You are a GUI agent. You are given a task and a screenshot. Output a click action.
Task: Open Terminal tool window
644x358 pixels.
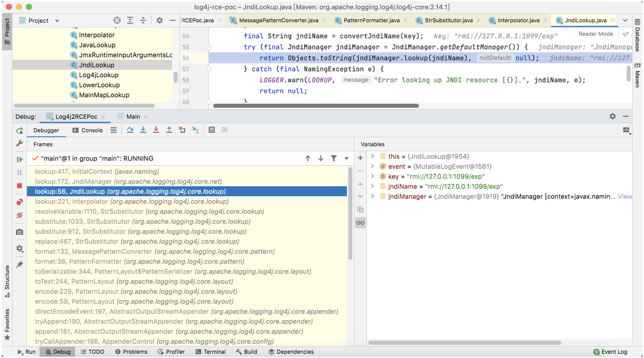211,352
